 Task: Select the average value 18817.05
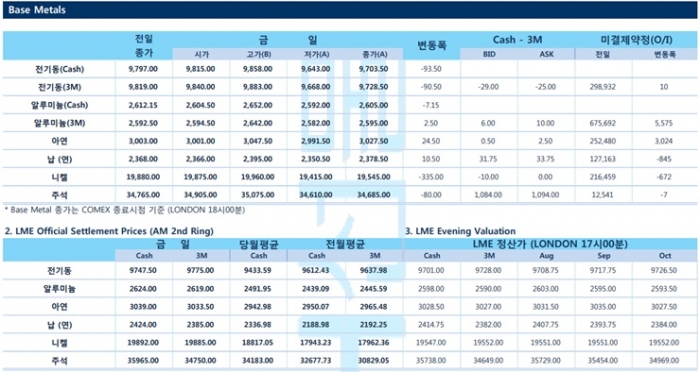tap(258, 343)
